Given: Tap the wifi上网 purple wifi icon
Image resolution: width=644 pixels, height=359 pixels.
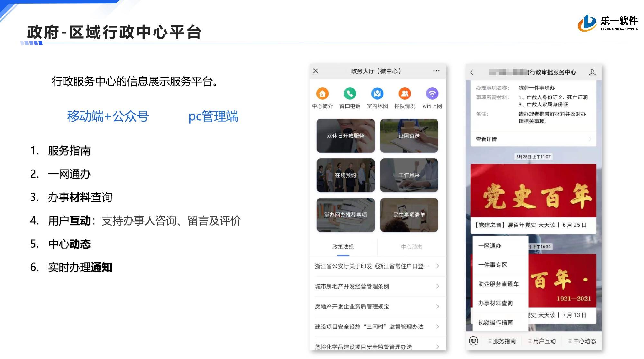Looking at the screenshot, I should (x=432, y=94).
